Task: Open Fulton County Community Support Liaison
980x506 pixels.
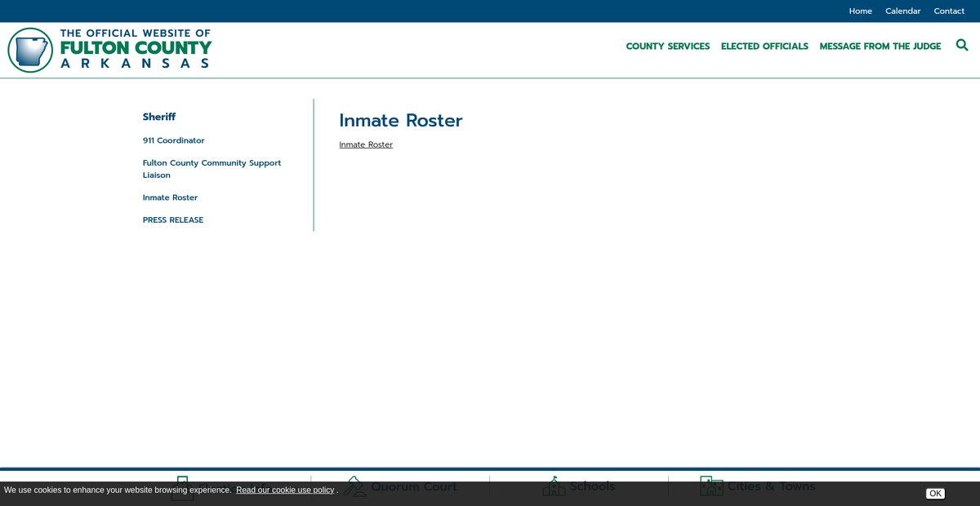Action: [212, 169]
